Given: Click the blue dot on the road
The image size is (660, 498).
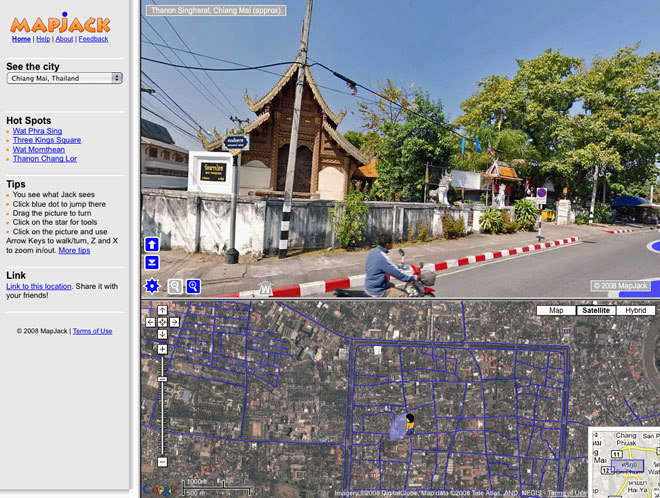Looking at the screenshot, I should point(654,246).
